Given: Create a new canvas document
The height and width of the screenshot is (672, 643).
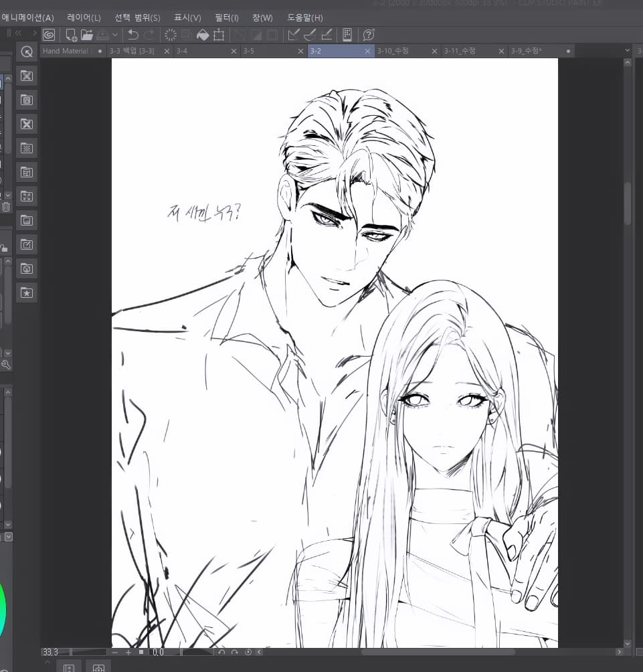Looking at the screenshot, I should 71,35.
